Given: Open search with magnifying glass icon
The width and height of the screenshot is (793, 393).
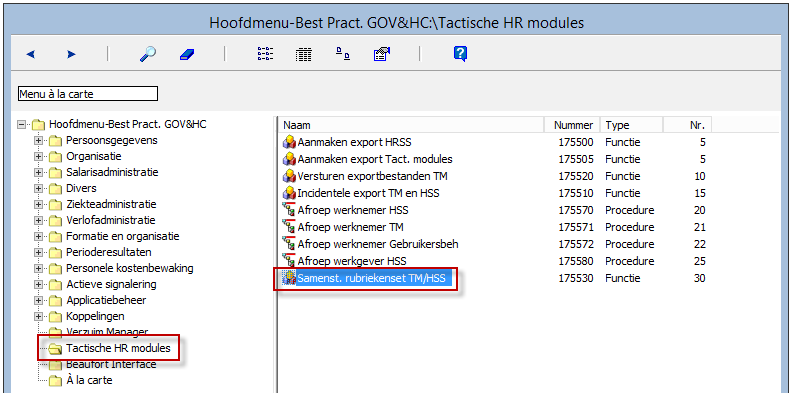Looking at the screenshot, I should (x=148, y=54).
